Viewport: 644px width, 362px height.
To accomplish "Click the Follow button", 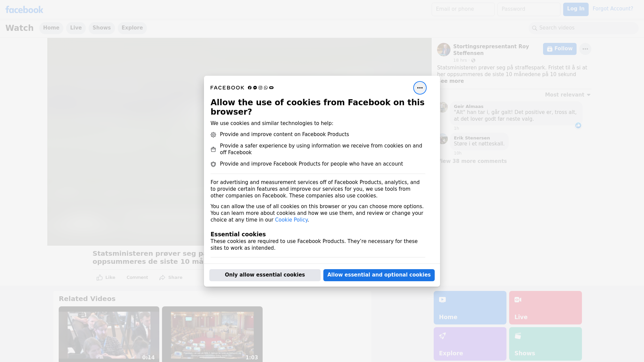I will click(559, 49).
